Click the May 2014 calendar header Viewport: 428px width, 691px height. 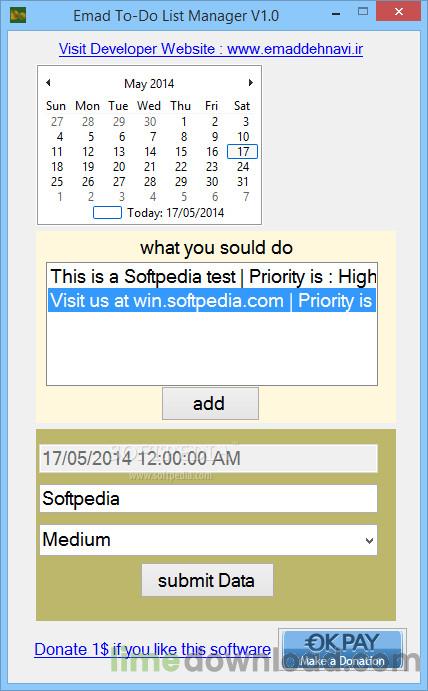[x=149, y=83]
